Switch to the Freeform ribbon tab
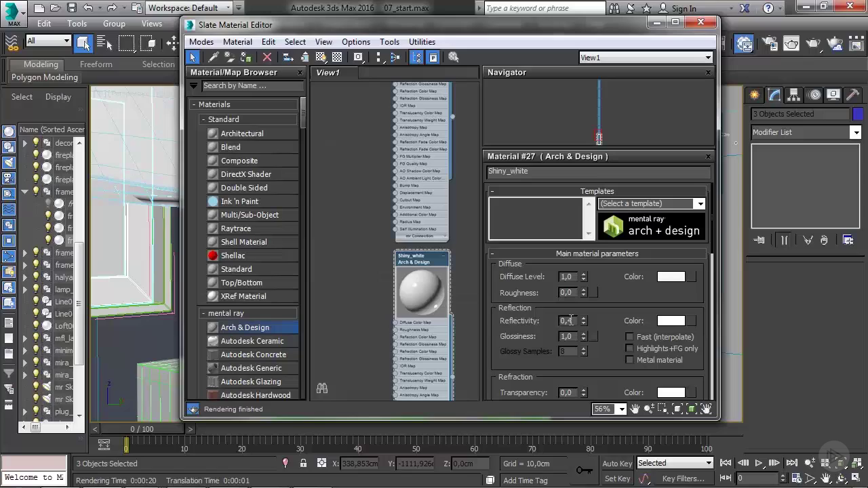 (96, 64)
